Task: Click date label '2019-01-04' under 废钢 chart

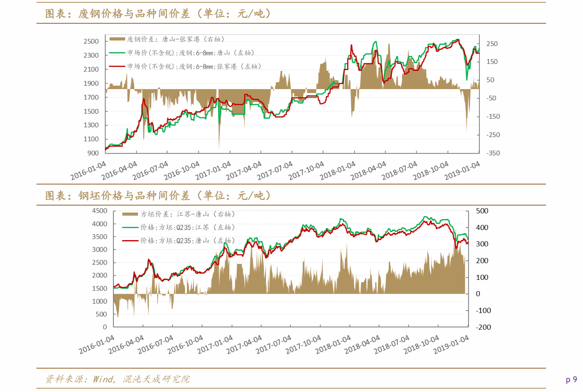Action: click(462, 170)
